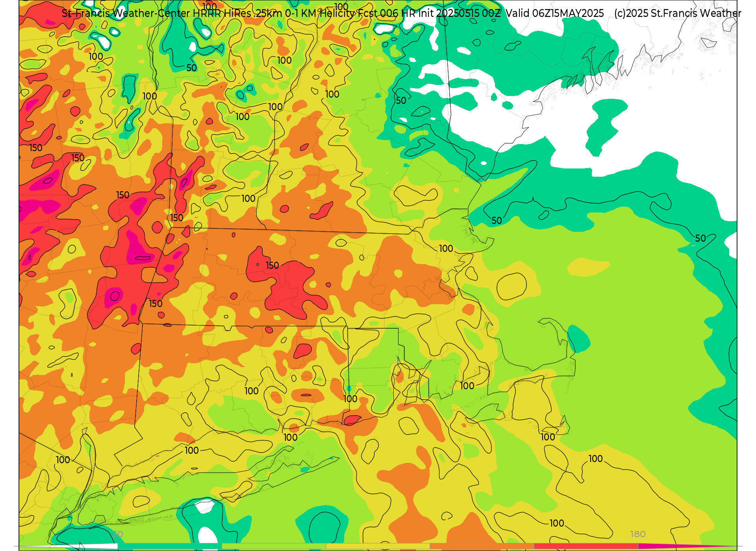This screenshot has height=551, width=756.
Task: Click the '(c)2025 St.Francis Weather' copyright text
Action: point(678,13)
